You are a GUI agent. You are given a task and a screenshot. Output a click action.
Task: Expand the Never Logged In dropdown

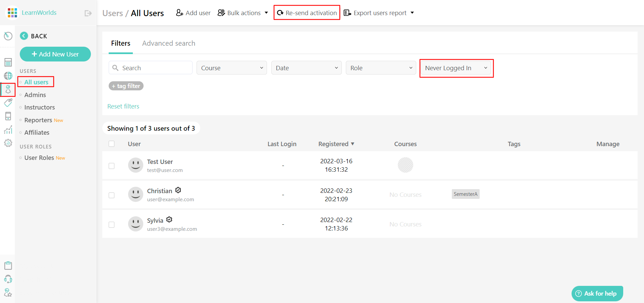(456, 68)
